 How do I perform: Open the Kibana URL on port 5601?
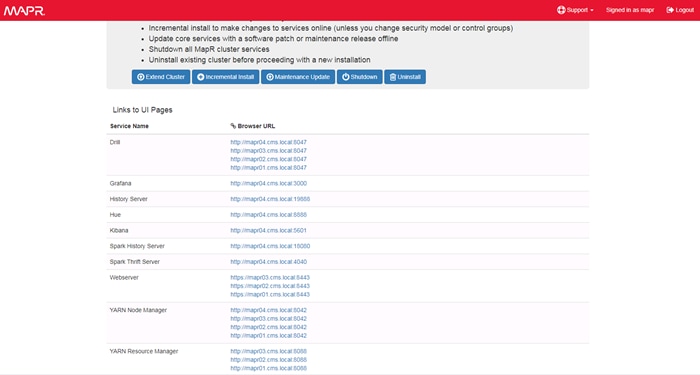[268, 230]
